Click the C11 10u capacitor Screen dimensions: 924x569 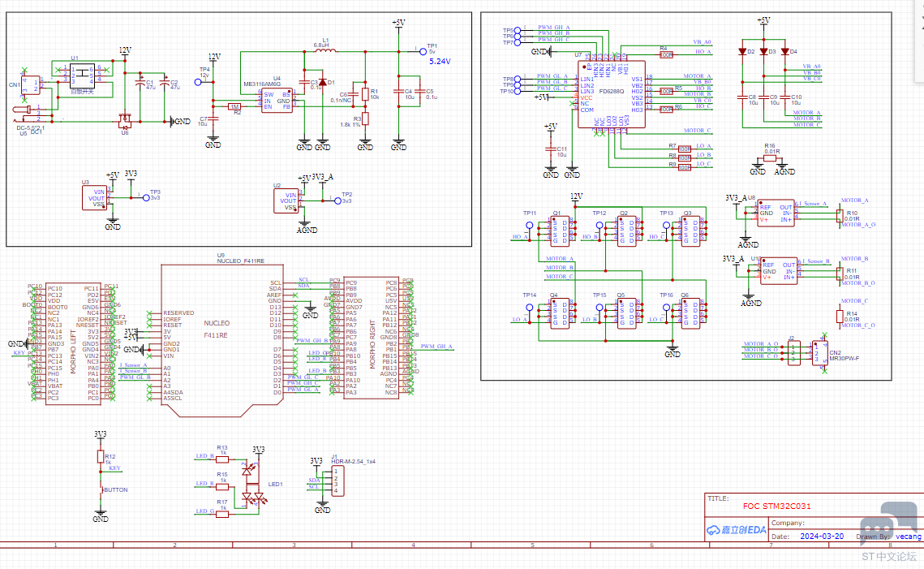550,150
